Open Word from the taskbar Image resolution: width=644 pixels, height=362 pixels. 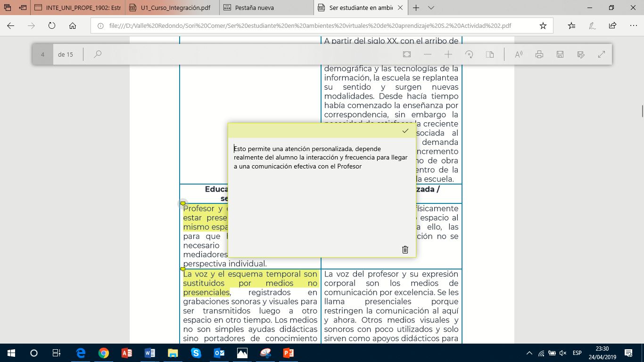[x=150, y=353]
